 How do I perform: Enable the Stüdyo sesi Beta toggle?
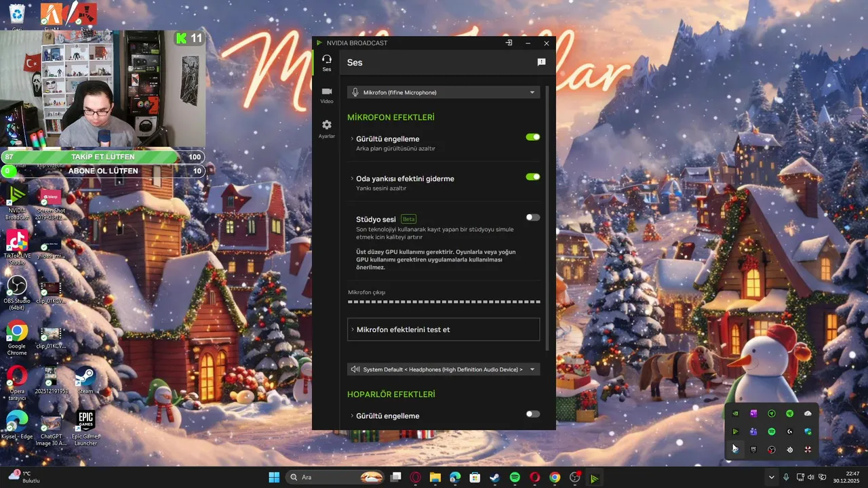tap(533, 218)
